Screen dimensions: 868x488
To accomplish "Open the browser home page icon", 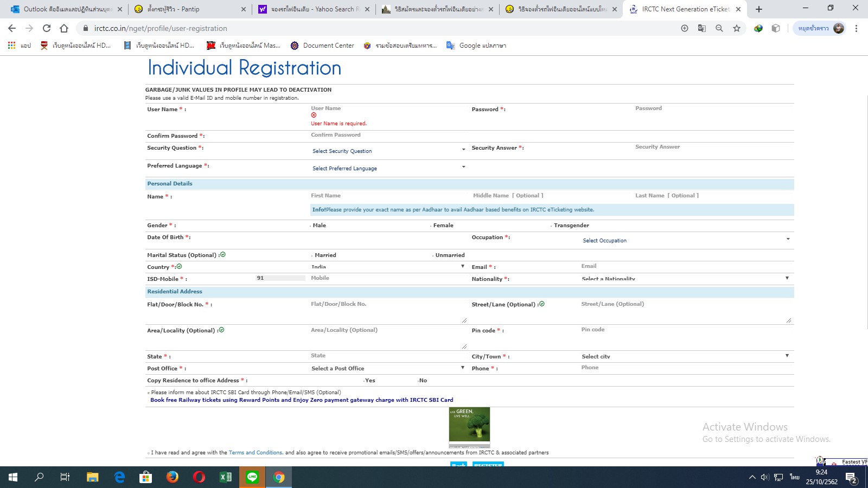I will [x=64, y=28].
